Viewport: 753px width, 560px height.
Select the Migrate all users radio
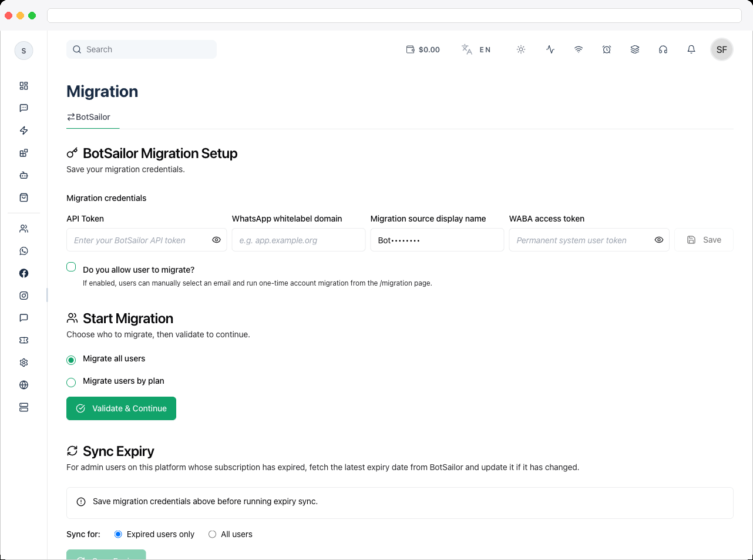(71, 360)
